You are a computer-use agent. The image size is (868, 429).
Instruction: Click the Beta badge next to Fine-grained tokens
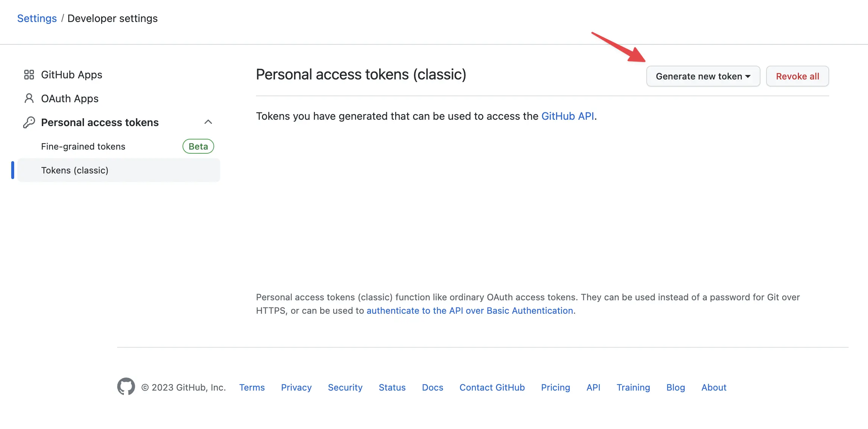198,146
